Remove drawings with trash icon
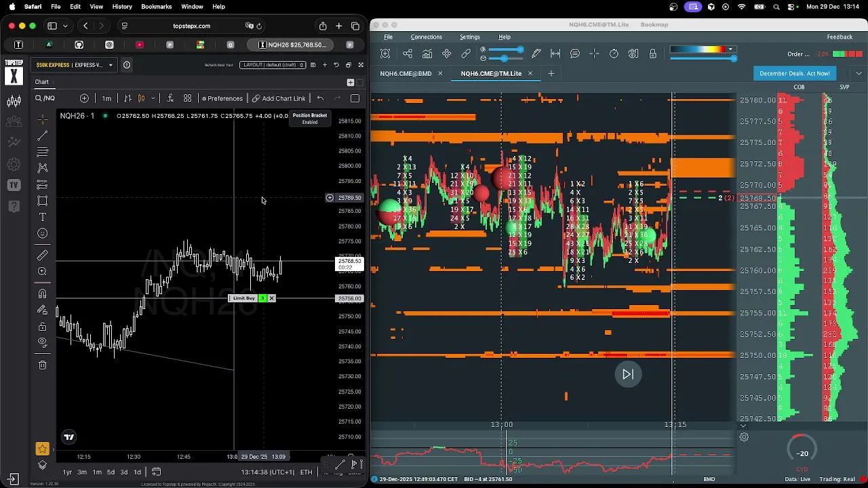Image resolution: width=868 pixels, height=488 pixels. [x=42, y=365]
